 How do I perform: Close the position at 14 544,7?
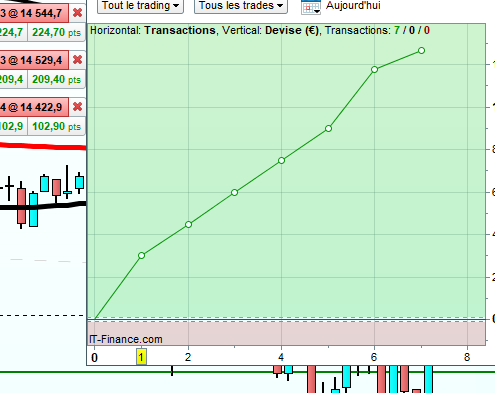pos(78,13)
